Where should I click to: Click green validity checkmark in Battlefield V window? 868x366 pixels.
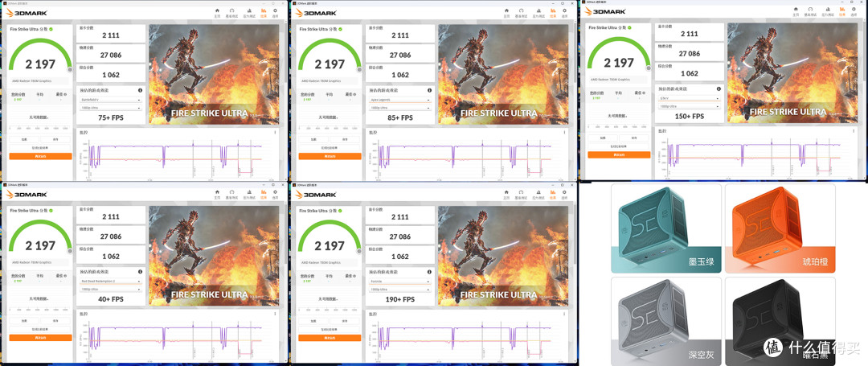coord(51,29)
